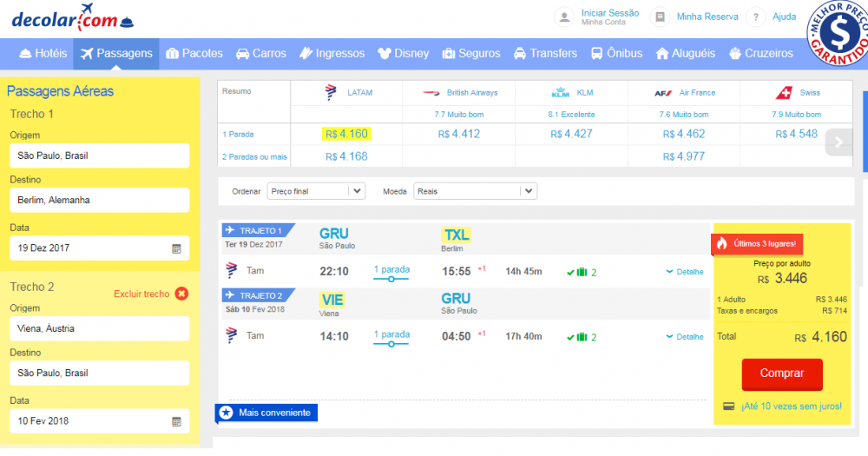This screenshot has height=456, width=868.
Task: Switch to the Pacotes tab
Action: [194, 53]
